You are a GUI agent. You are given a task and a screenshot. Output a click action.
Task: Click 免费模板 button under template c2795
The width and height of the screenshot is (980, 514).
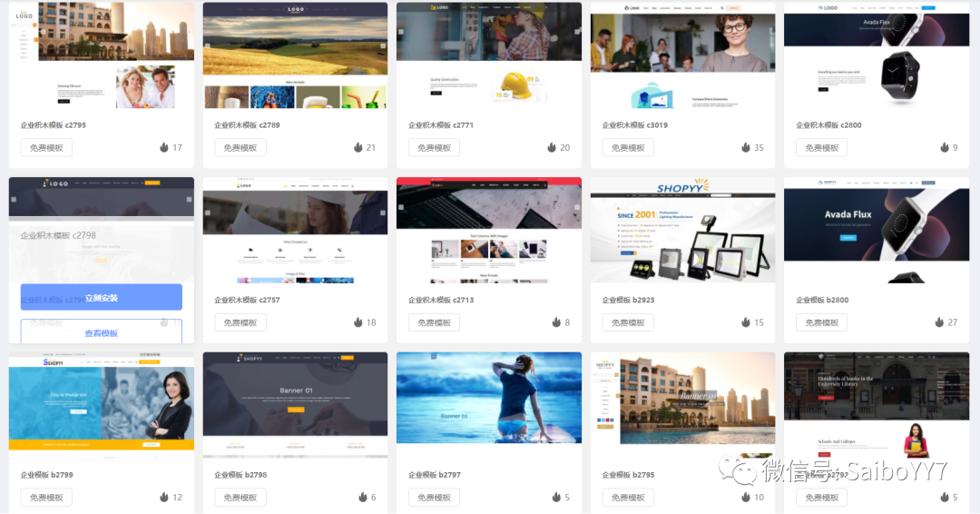coord(46,148)
